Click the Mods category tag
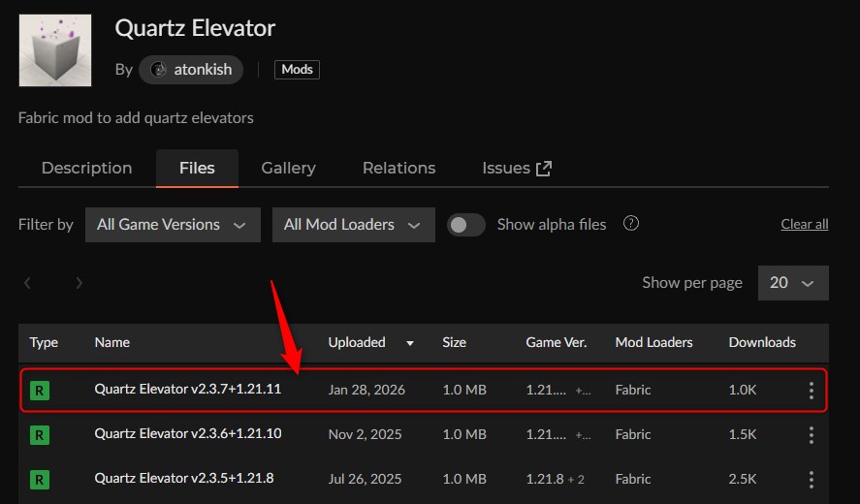Image resolution: width=860 pixels, height=504 pixels. 297,70
